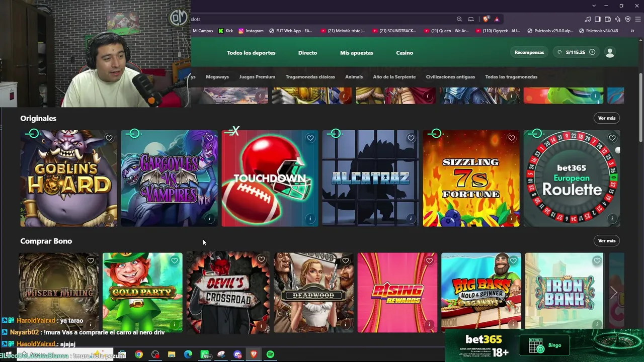
Task: Open Brave Shields icon in address bar
Action: 486,19
